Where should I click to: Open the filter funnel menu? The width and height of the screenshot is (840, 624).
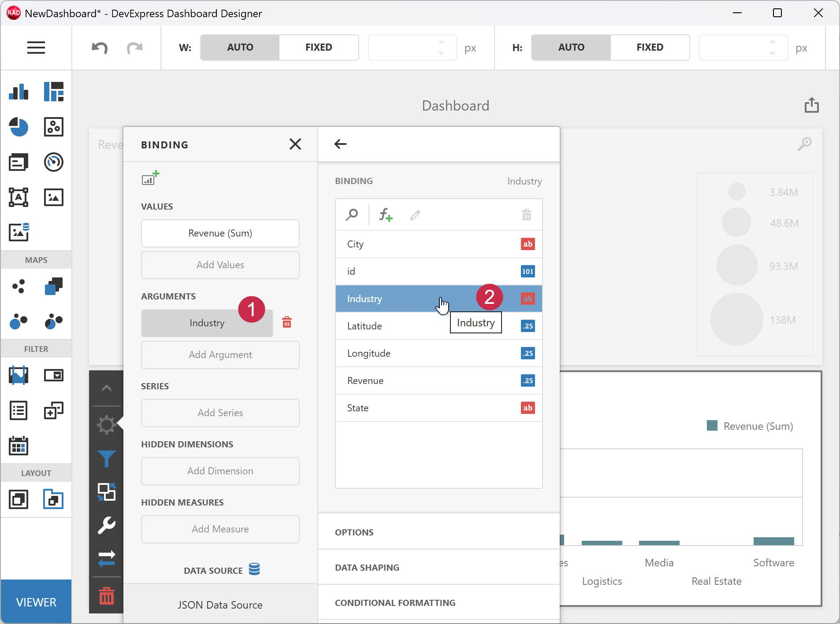click(106, 459)
